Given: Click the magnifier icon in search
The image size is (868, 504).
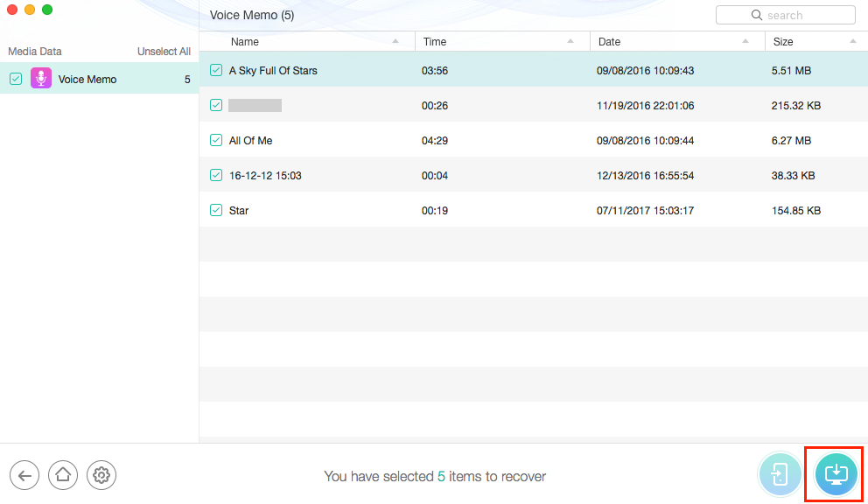Looking at the screenshot, I should tap(756, 15).
